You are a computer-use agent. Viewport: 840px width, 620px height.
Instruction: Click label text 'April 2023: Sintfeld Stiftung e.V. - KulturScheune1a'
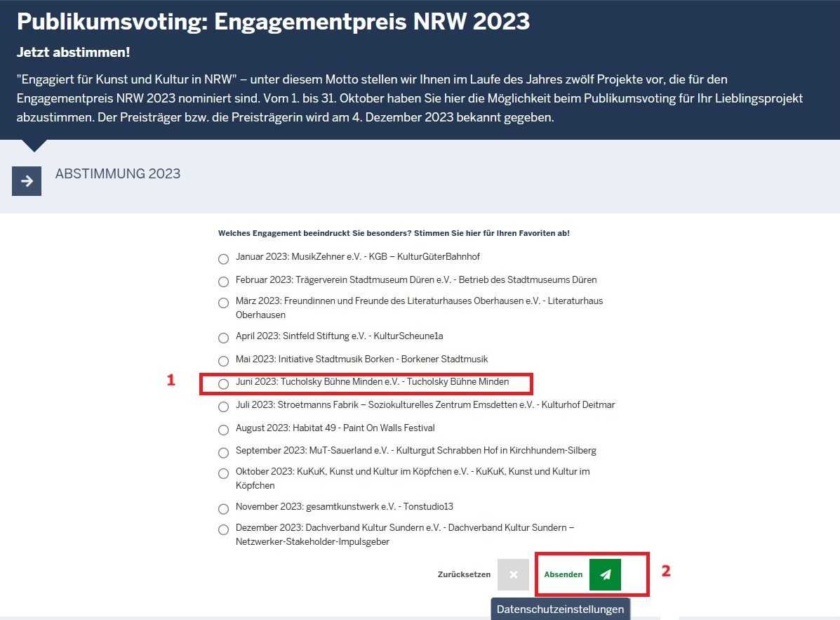340,336
